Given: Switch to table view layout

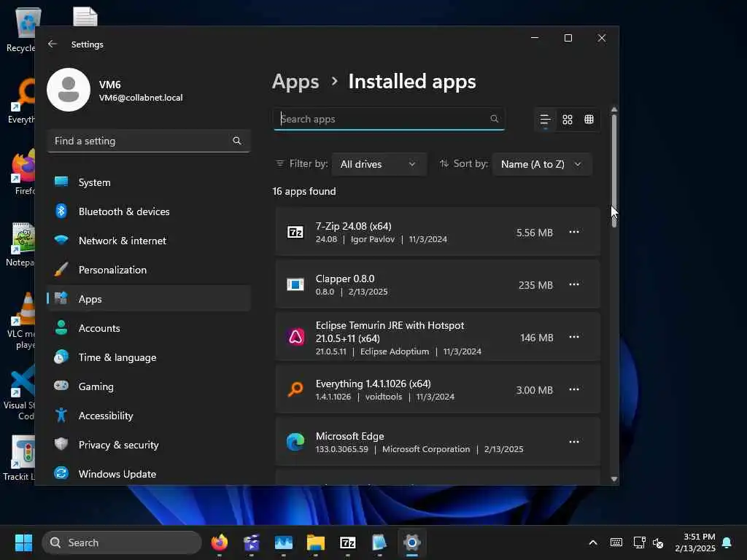Looking at the screenshot, I should pos(589,120).
